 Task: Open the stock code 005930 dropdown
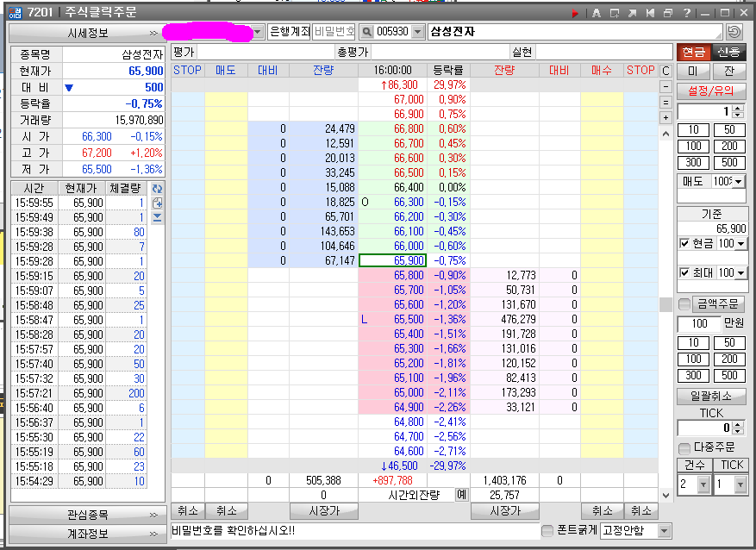coord(418,32)
